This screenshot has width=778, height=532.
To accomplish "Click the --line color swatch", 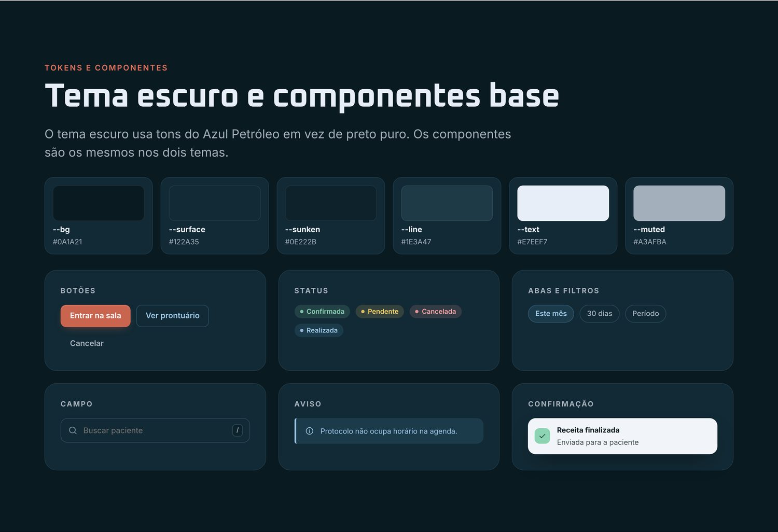I will point(447,203).
